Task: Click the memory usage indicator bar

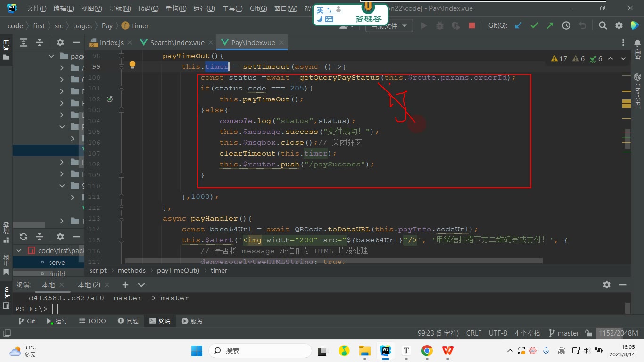Action: [x=619, y=333]
